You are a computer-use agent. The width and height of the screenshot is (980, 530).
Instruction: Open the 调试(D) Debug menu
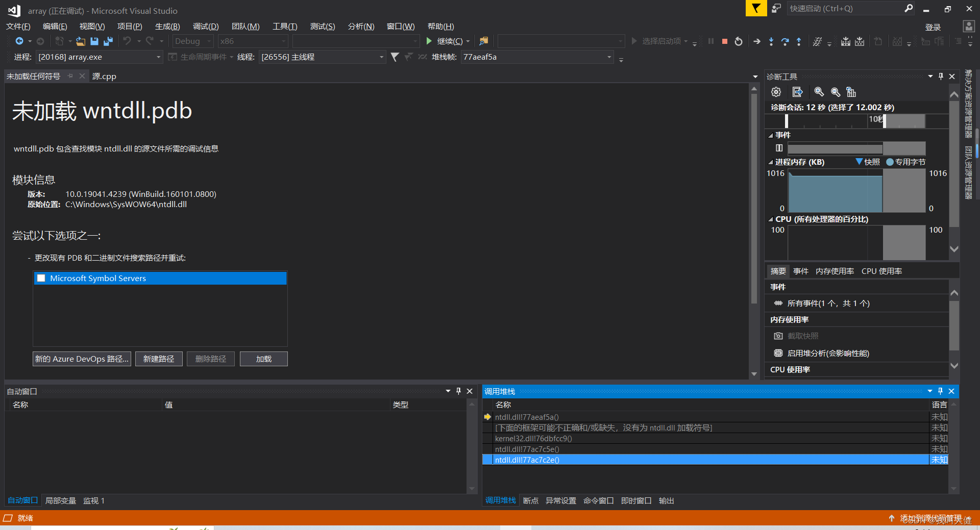[x=206, y=27]
